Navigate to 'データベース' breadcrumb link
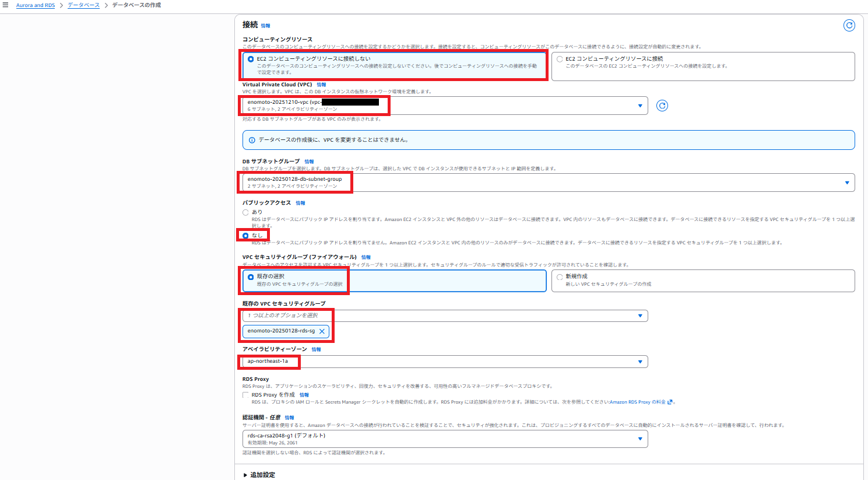Viewport: 868px width, 480px height. click(83, 5)
